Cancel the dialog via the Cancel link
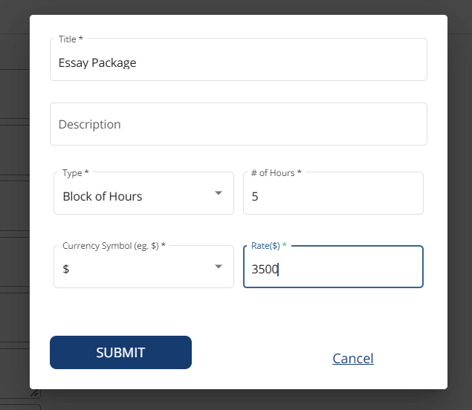472x410 pixels. click(353, 359)
